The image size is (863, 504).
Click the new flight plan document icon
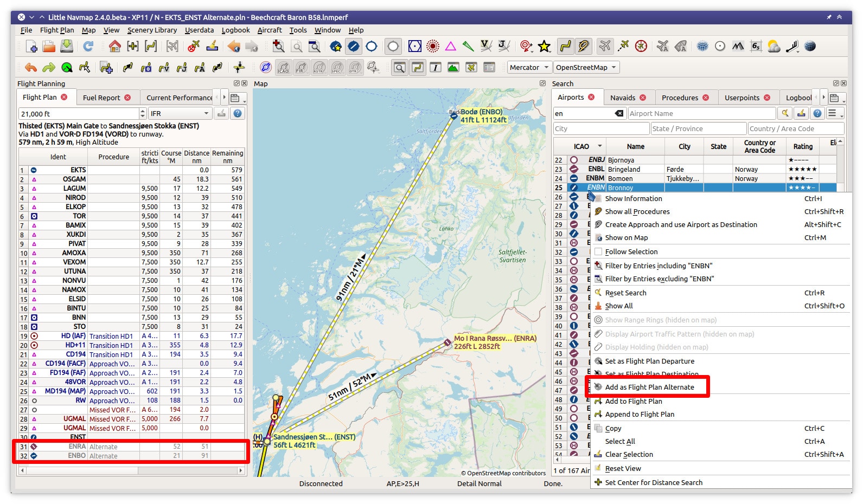(31, 47)
